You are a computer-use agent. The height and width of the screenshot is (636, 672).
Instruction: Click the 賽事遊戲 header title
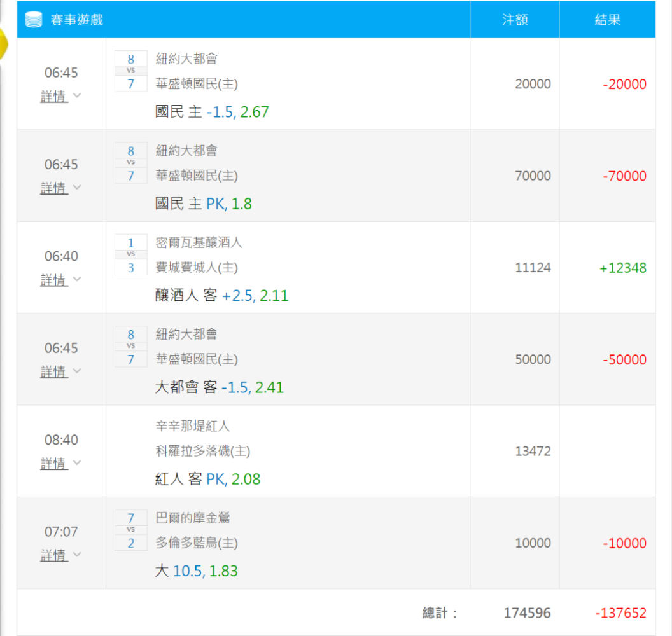[77, 20]
